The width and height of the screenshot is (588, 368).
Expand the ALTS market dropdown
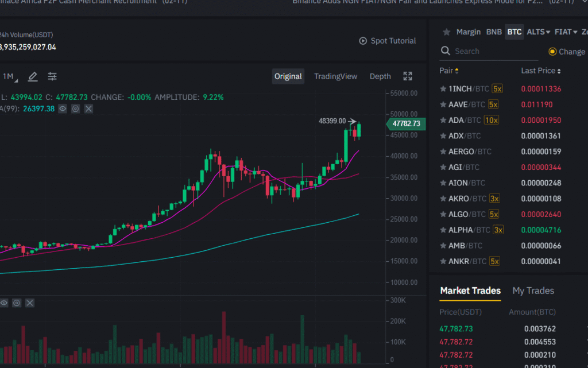537,32
